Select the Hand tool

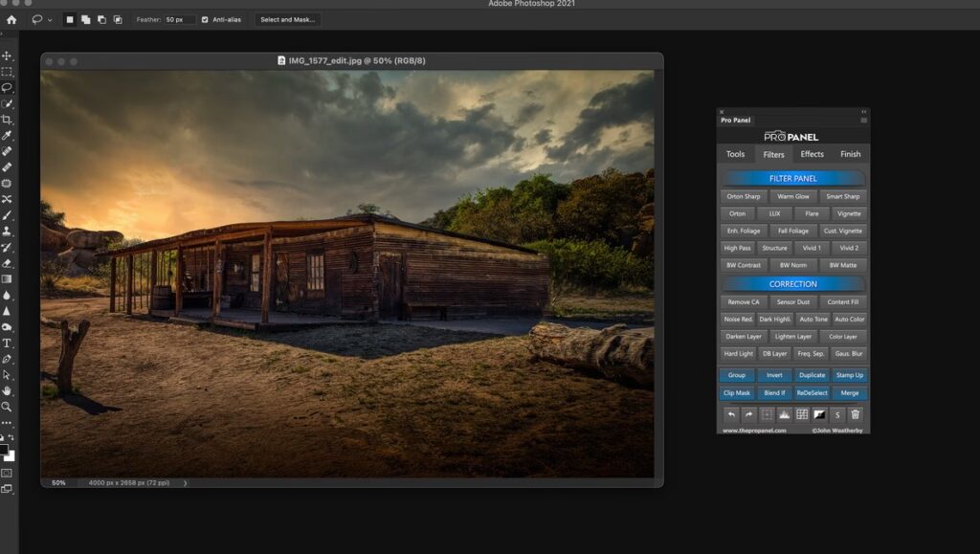tap(7, 390)
